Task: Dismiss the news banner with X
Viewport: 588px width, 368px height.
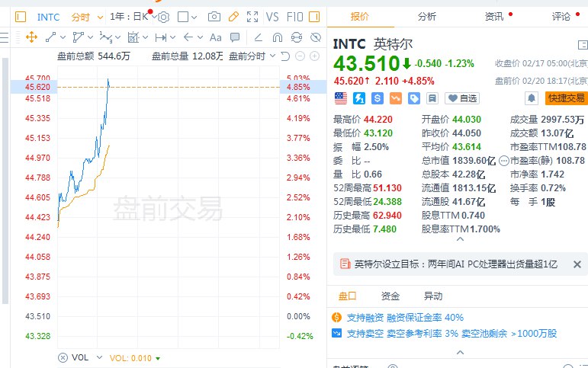Action: tap(577, 264)
